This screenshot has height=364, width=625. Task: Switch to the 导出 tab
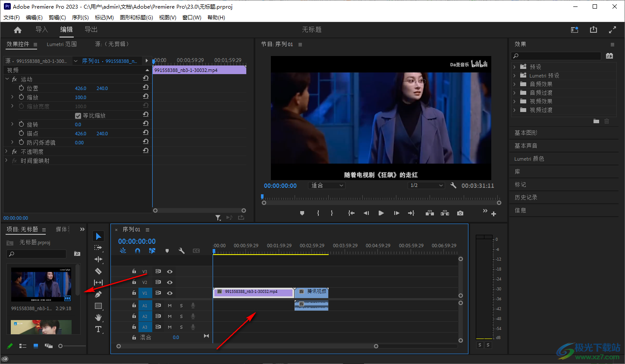pos(91,29)
